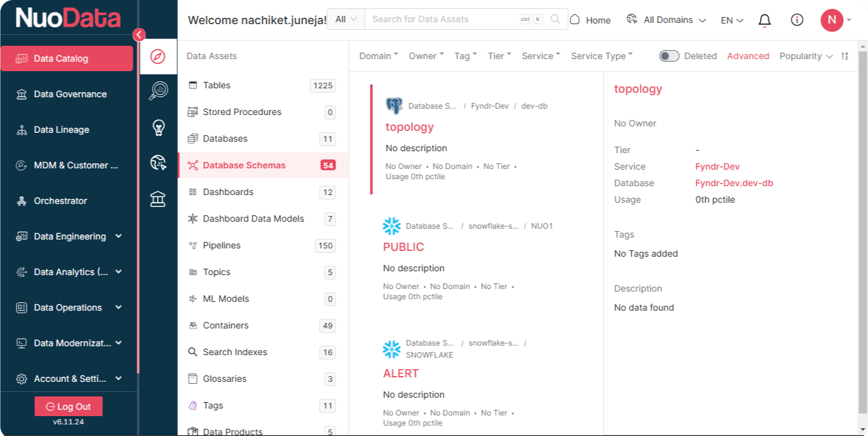Toggle the Deleted switch

click(669, 56)
